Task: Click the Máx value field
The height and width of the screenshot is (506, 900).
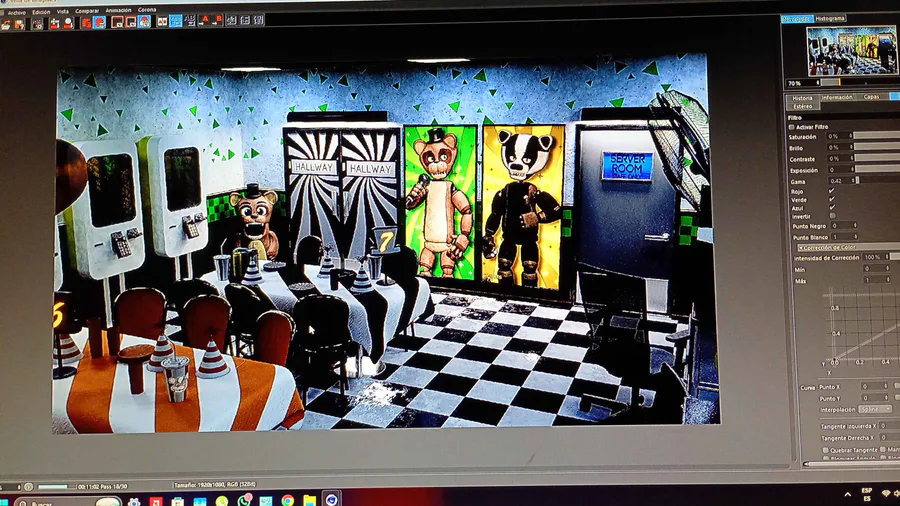Action: point(877,280)
